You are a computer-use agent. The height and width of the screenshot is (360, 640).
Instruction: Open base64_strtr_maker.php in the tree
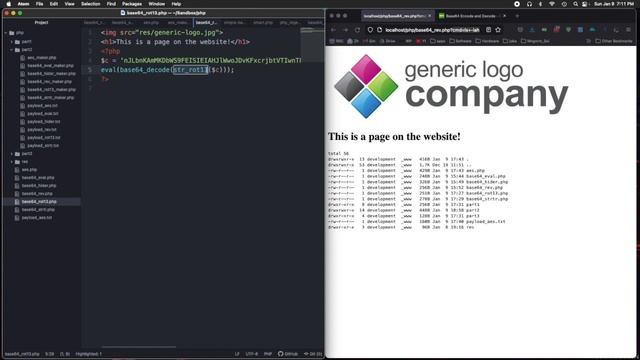[x=51, y=98]
